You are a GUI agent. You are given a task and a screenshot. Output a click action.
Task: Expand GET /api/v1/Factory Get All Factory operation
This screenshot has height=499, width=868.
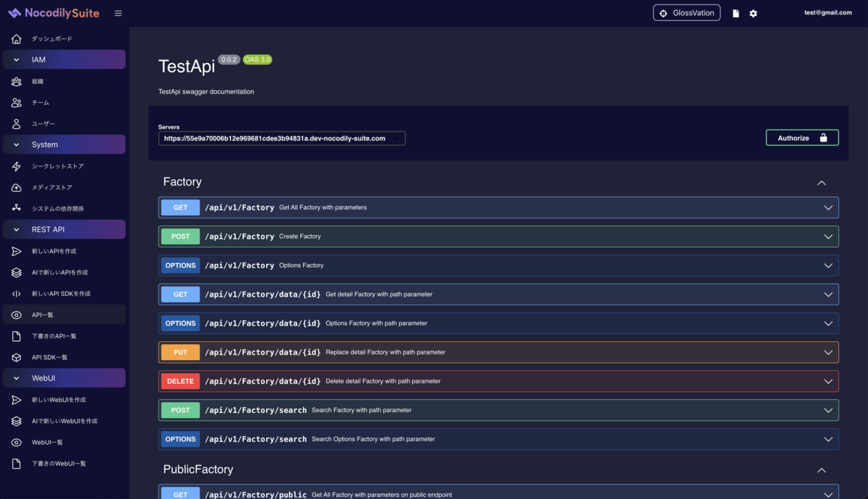498,208
